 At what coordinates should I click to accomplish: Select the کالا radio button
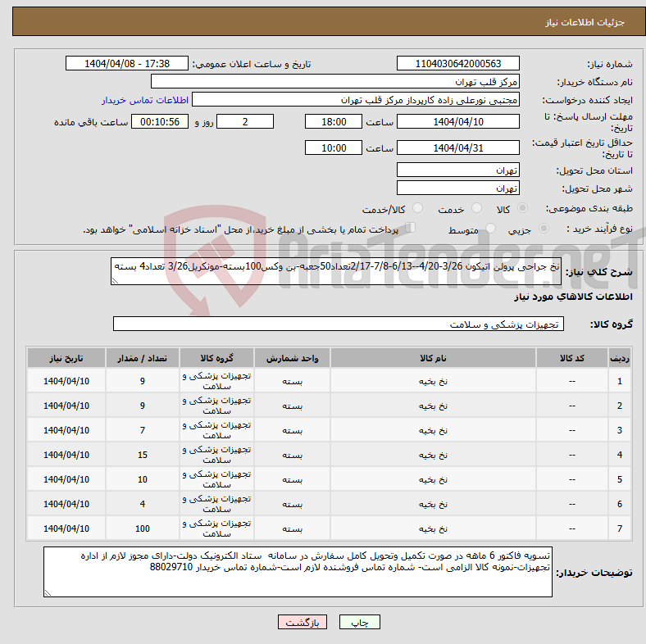click(x=522, y=208)
